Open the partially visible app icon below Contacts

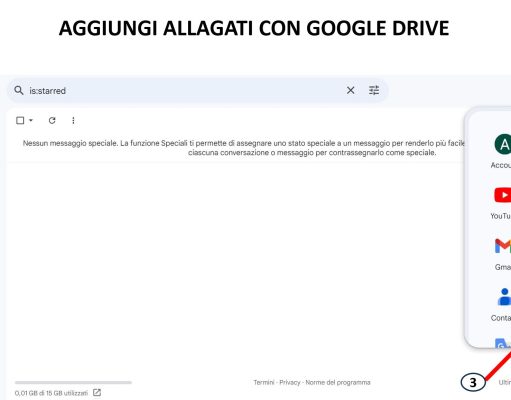502,343
